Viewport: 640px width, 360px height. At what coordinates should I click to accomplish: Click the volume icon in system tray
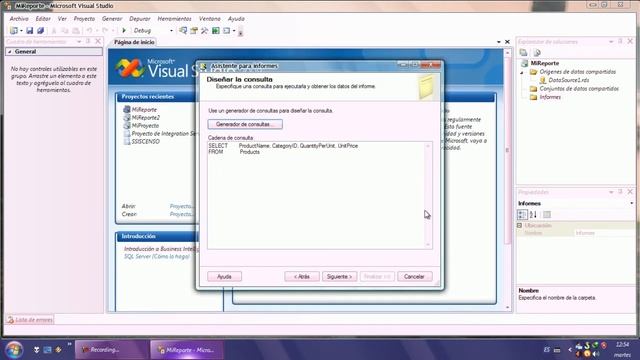click(x=596, y=354)
